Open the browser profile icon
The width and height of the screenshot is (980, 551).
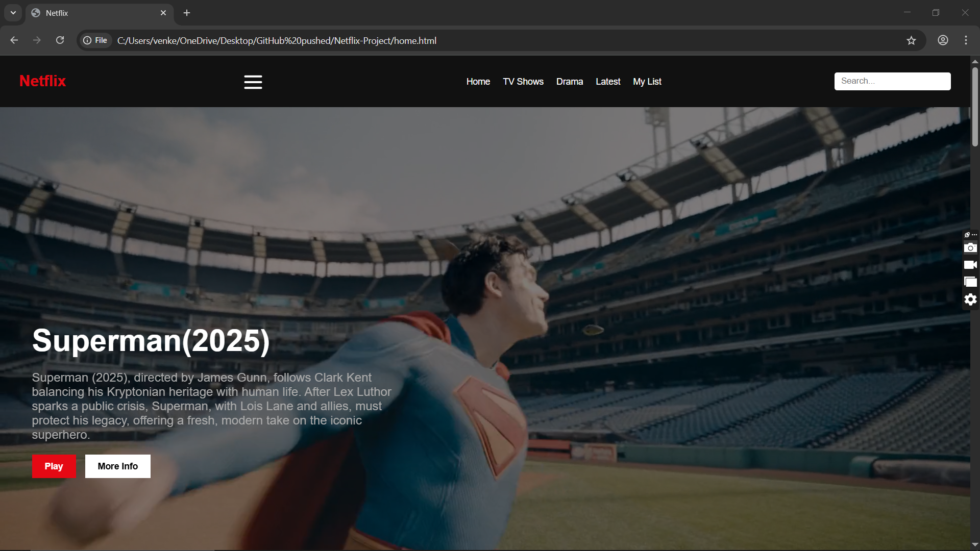(x=943, y=40)
